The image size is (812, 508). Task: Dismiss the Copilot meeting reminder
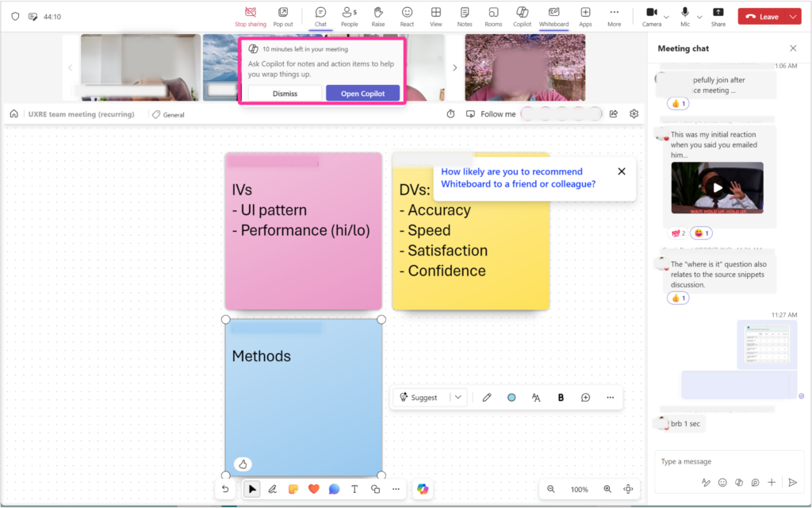tap(285, 94)
